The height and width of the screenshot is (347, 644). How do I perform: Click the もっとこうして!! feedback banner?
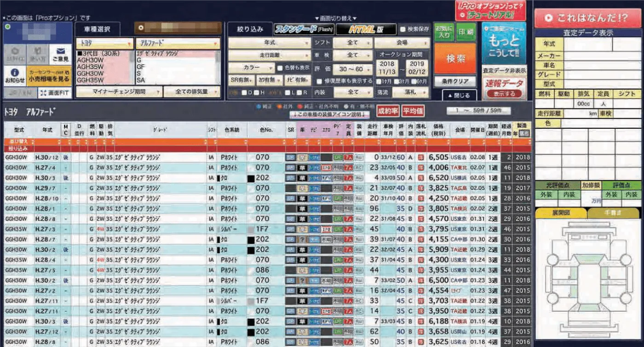tap(504, 43)
